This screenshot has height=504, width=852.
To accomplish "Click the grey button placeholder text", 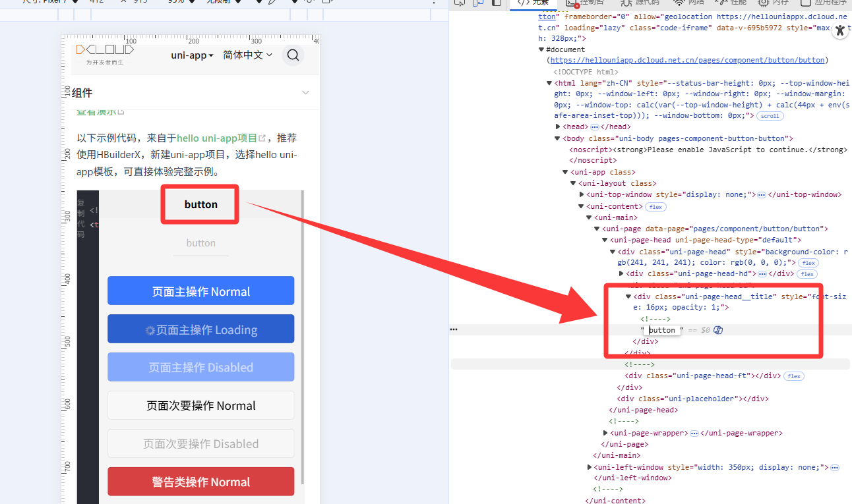I will pyautogui.click(x=200, y=243).
